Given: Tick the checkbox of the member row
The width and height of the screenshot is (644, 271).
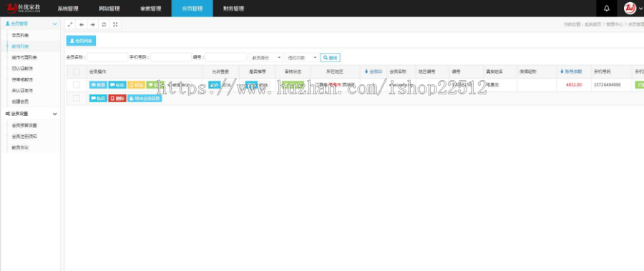Looking at the screenshot, I should [77, 85].
